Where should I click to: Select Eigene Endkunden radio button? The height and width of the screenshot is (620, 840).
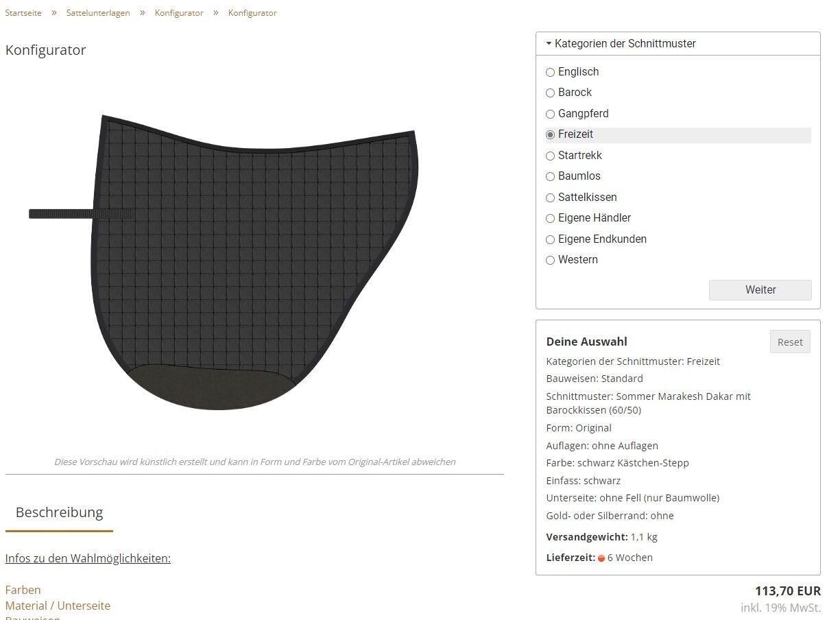pyautogui.click(x=550, y=239)
